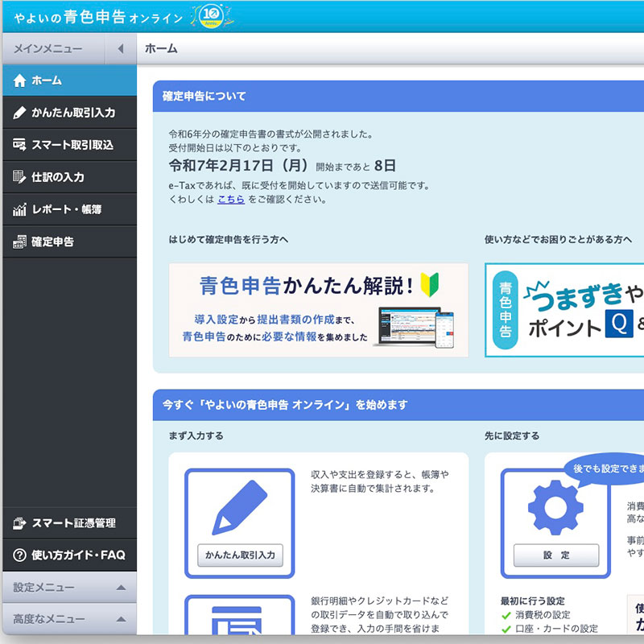Screen dimensions: 644x644
Task: Click the question mark icon for 使い方ガイド・FAQ
Action: point(20,555)
